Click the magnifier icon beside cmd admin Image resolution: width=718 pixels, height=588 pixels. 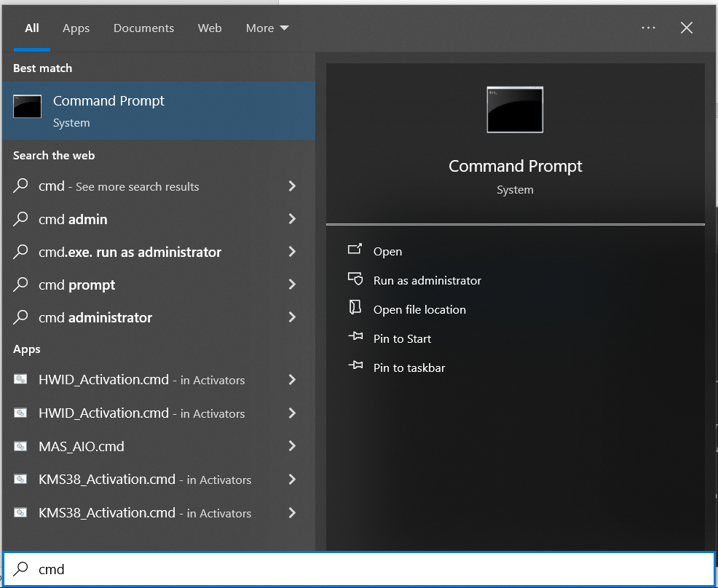coord(22,219)
